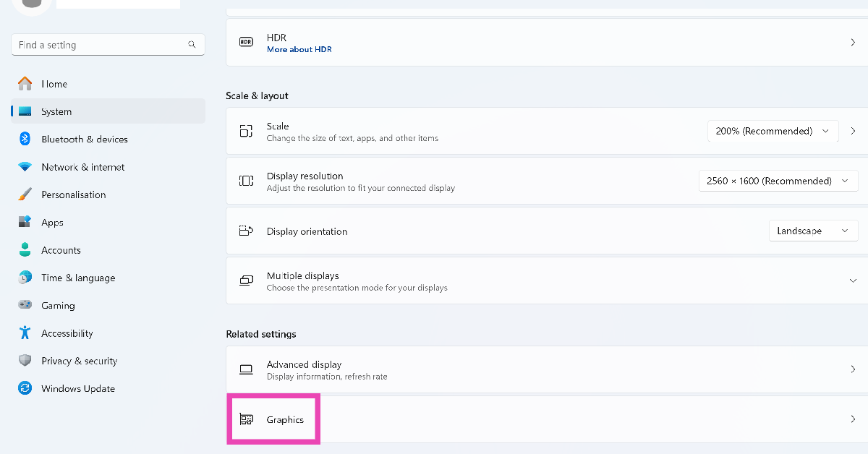Select Apps in the sidebar
868x454 pixels.
[52, 223]
